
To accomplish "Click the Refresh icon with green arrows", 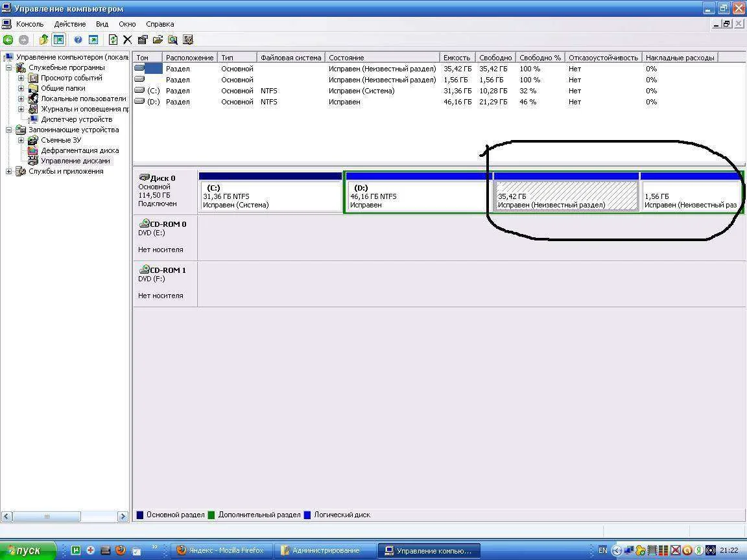I will [113, 40].
